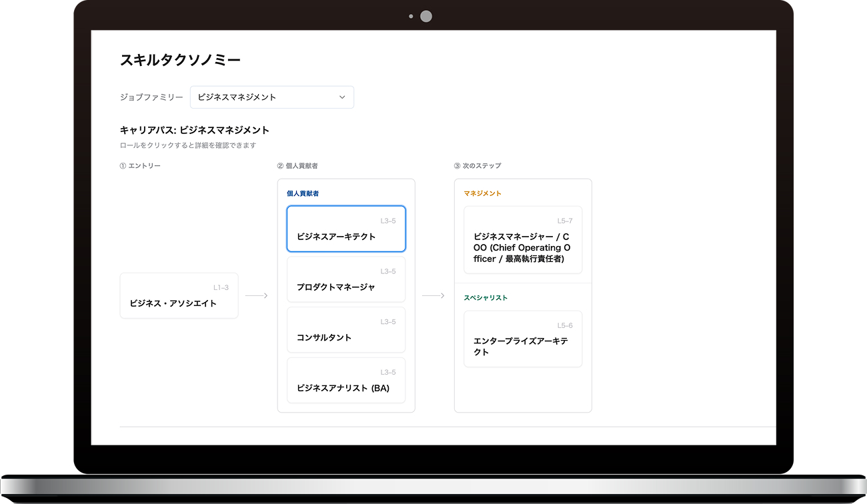
Task: Click the ③ 次のステップ column header
Action: (478, 166)
